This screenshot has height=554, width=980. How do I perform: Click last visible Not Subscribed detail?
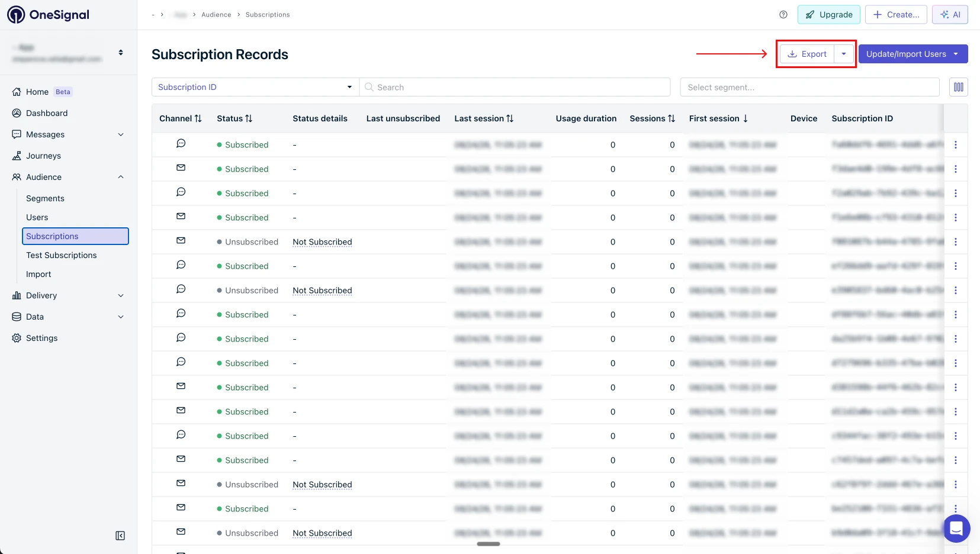[x=322, y=533]
